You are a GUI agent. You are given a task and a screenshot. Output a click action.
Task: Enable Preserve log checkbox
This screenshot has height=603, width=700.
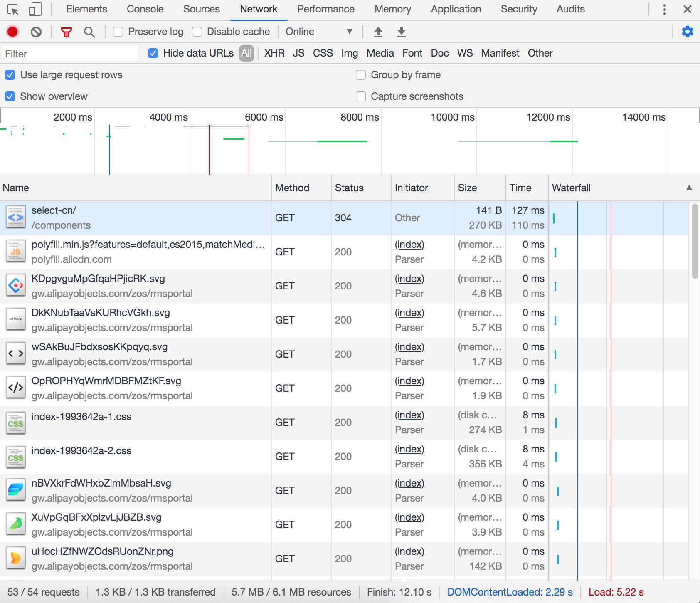click(x=118, y=32)
